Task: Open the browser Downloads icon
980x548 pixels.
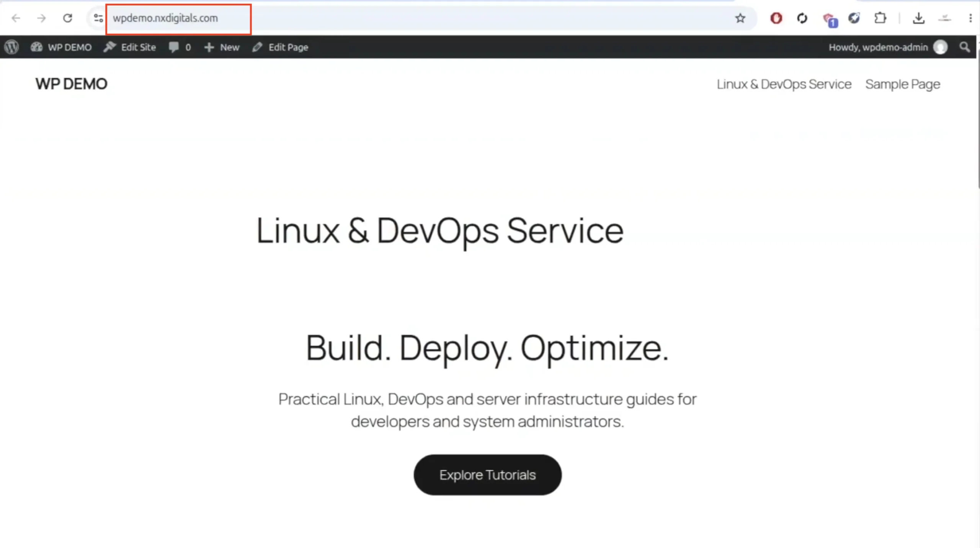Action: (x=918, y=18)
